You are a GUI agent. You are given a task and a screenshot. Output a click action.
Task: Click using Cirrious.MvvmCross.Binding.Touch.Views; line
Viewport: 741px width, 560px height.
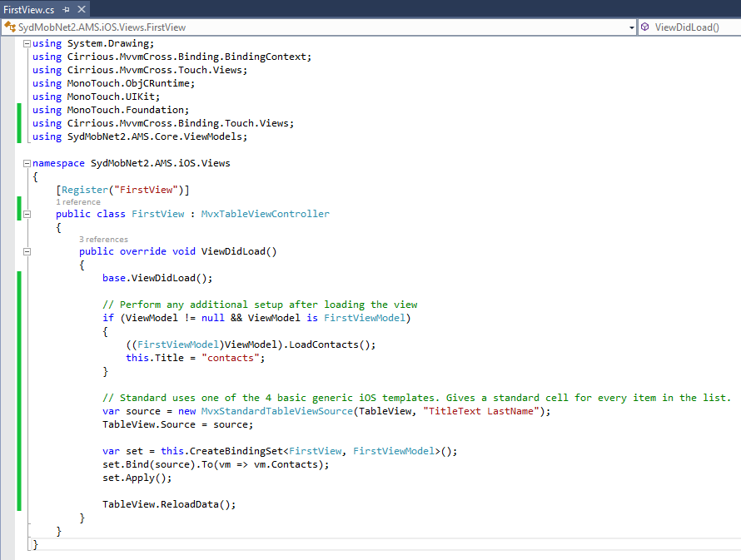coord(163,123)
